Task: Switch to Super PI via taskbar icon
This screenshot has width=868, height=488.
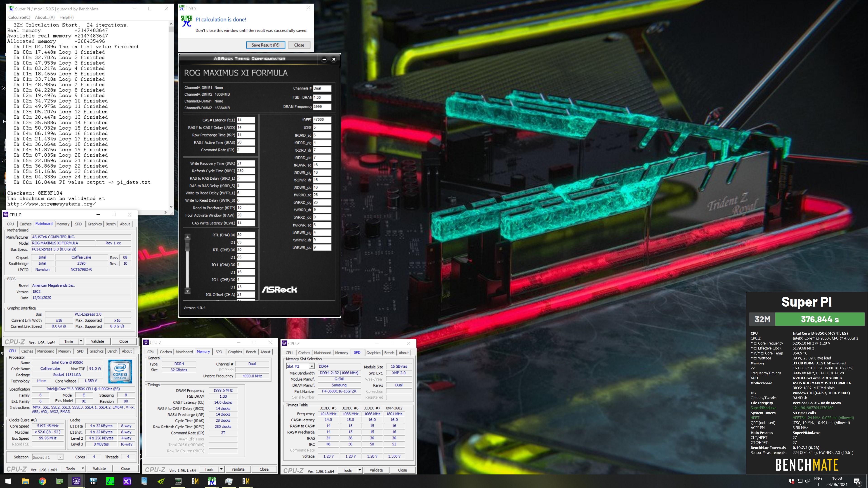Action: click(x=212, y=481)
